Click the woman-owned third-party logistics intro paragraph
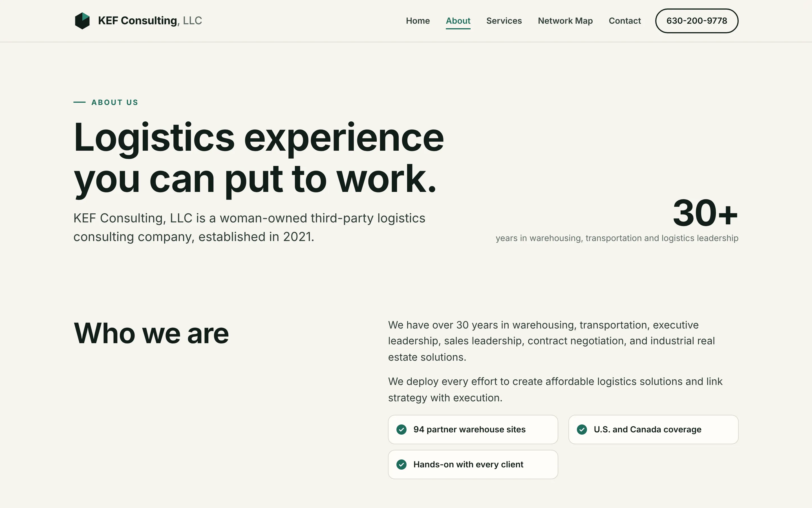 249,227
